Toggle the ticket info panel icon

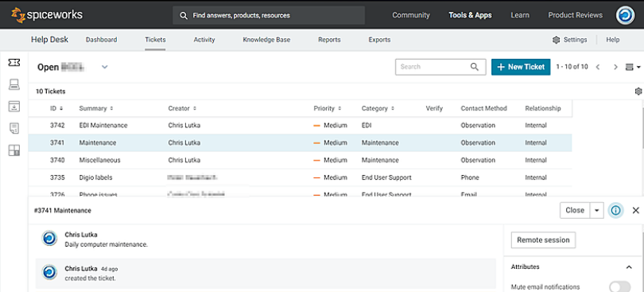coord(615,210)
